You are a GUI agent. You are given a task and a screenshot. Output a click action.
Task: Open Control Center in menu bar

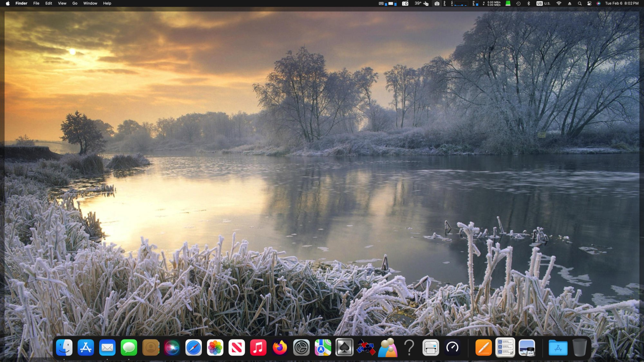click(589, 4)
